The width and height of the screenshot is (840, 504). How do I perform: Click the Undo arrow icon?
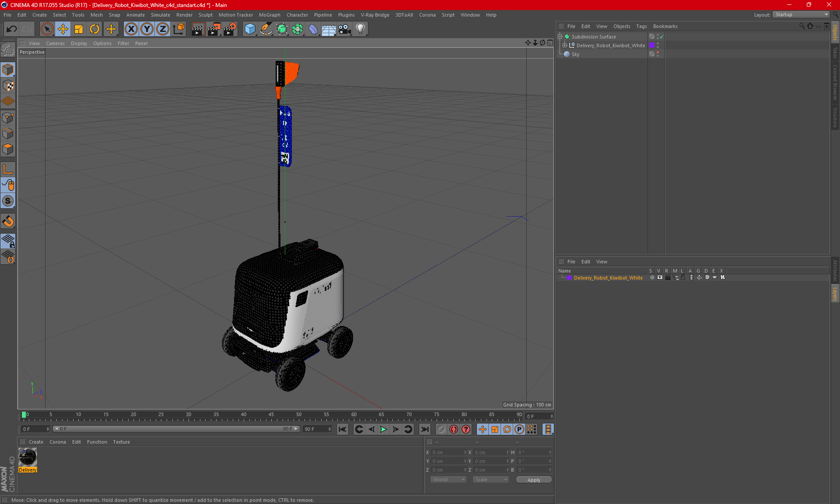tap(11, 29)
